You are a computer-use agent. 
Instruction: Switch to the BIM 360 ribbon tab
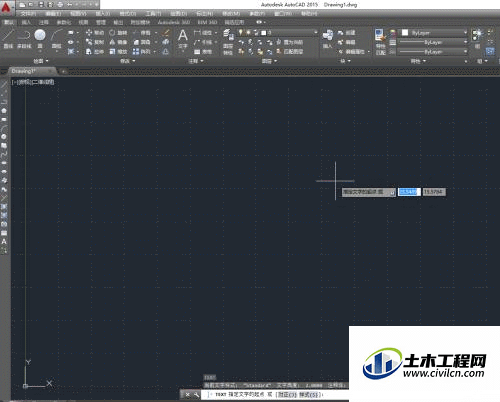click(207, 22)
